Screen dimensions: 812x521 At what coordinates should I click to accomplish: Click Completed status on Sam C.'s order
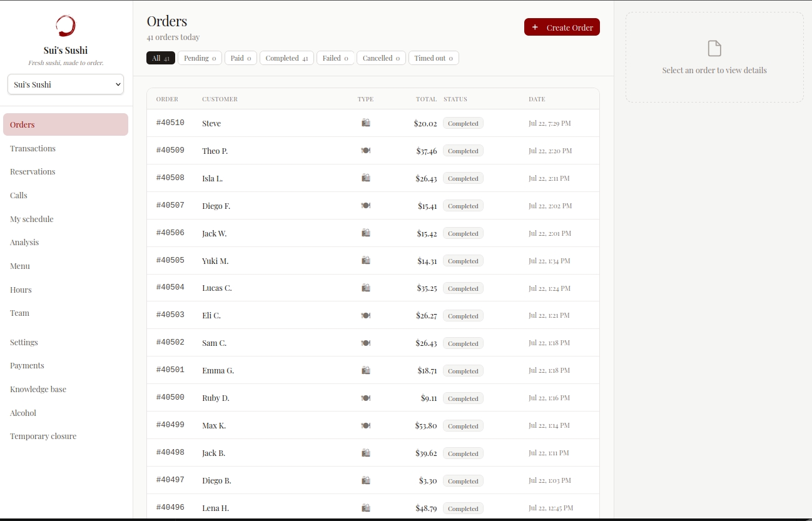pyautogui.click(x=463, y=343)
